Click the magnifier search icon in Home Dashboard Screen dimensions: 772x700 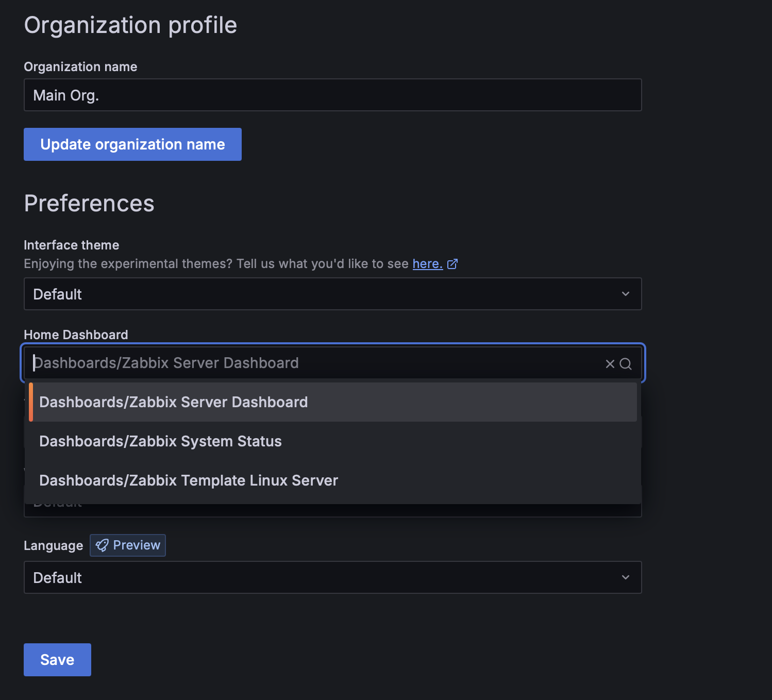[626, 364]
